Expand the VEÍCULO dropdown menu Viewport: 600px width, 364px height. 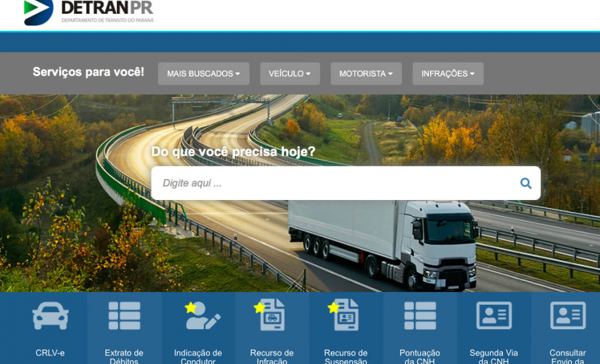pos(290,73)
